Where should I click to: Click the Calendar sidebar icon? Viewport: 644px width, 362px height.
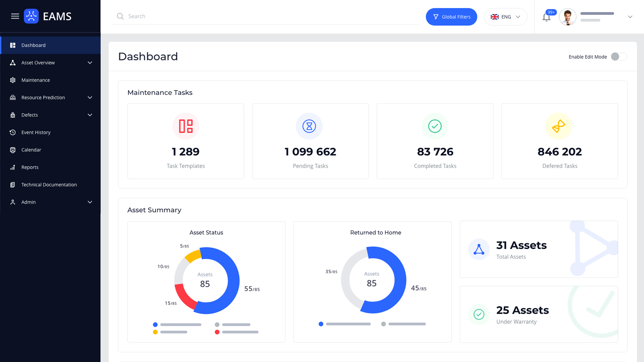(13, 150)
